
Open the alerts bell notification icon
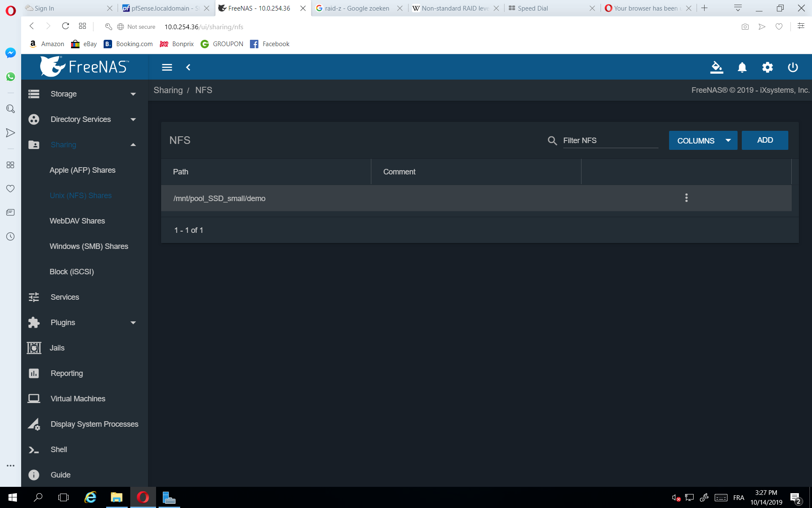pyautogui.click(x=742, y=67)
